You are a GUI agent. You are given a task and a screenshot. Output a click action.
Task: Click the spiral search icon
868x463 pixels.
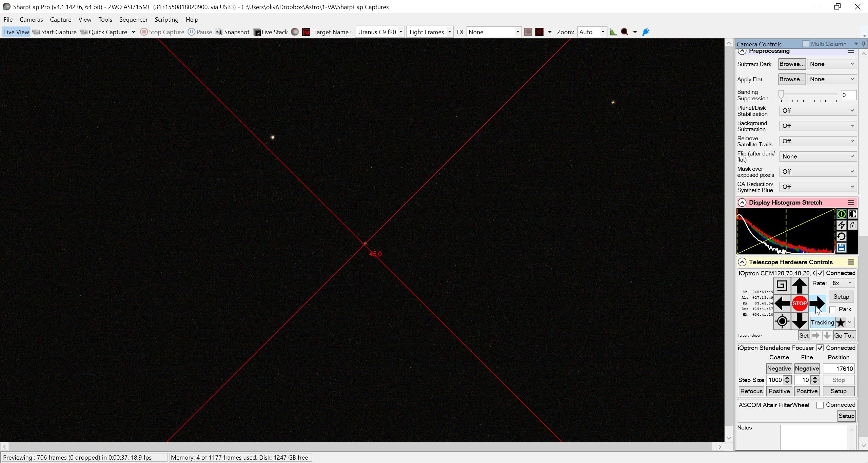(782, 286)
